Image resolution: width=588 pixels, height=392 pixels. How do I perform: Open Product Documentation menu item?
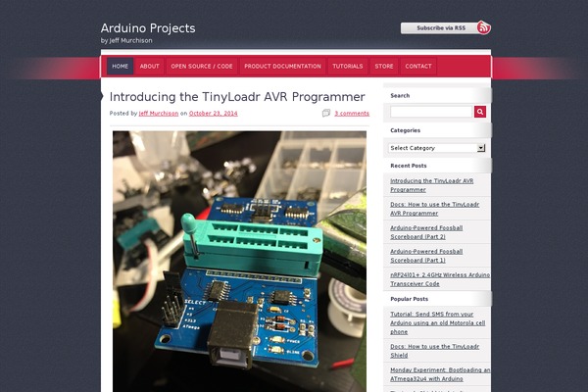283,67
